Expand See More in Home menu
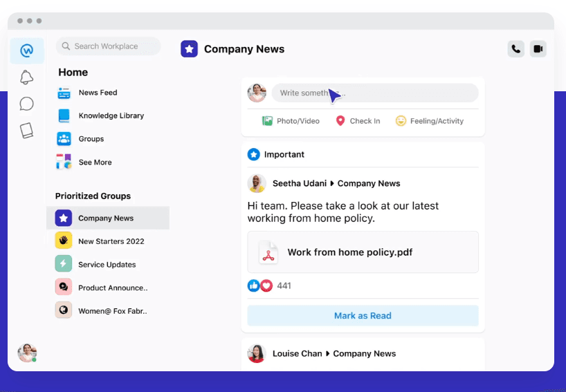566x392 pixels. [x=95, y=162]
